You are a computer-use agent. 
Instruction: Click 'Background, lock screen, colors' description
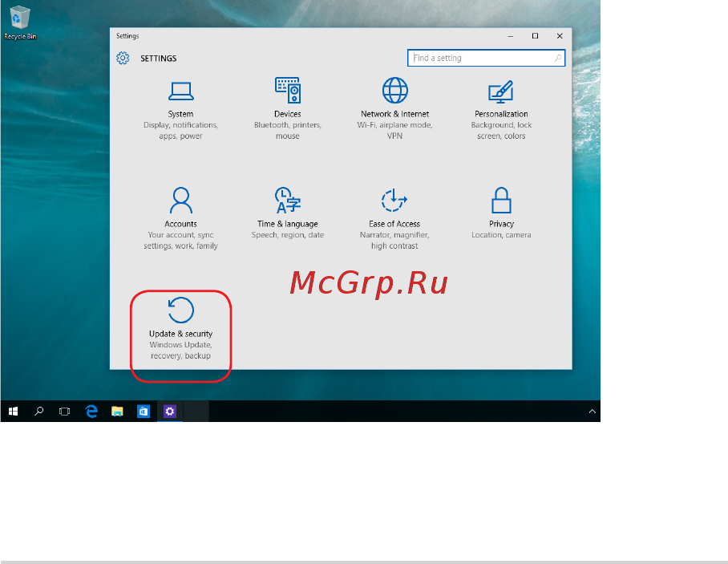tap(501, 131)
